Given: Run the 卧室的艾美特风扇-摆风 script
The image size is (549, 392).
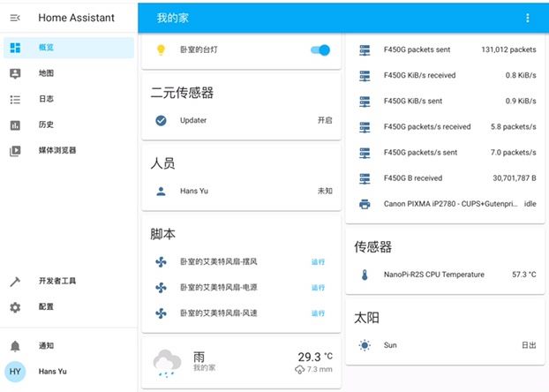Looking at the screenshot, I should (318, 262).
